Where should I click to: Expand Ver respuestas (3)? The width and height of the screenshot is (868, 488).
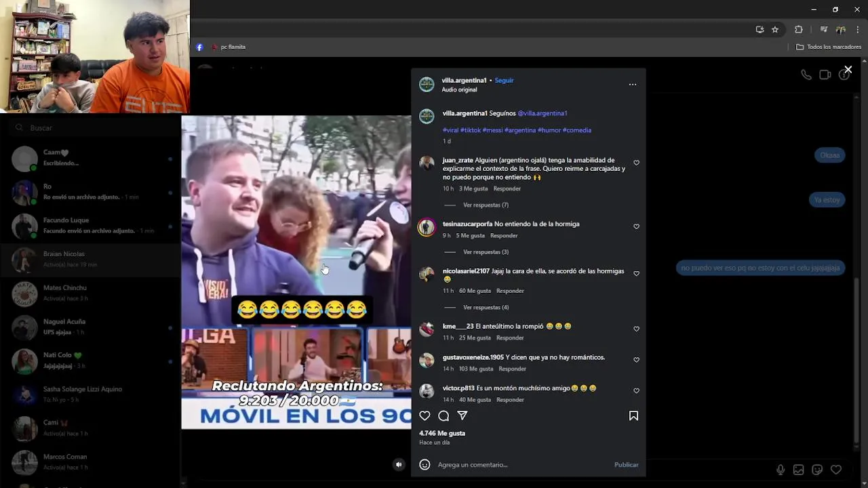[486, 252]
